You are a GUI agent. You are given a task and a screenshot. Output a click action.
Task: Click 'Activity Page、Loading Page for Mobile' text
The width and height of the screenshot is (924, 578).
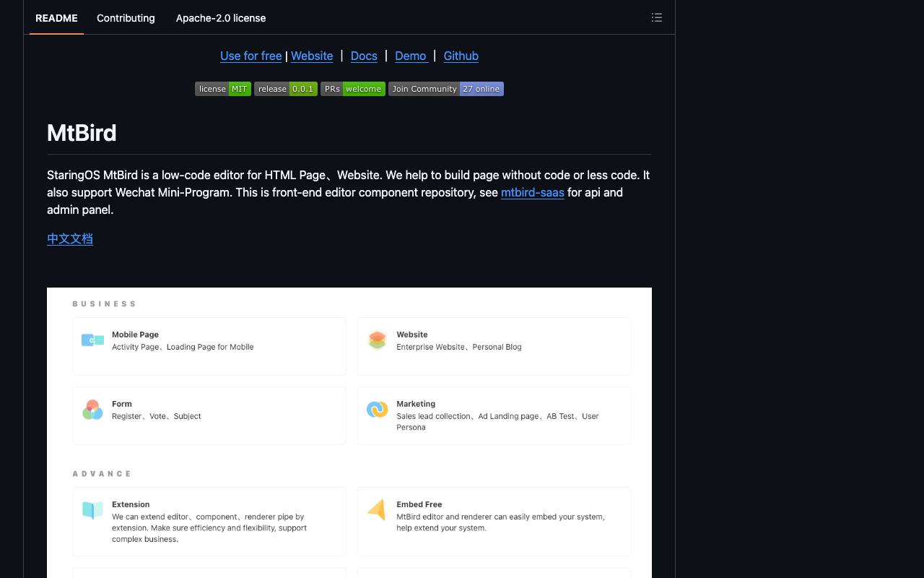(183, 347)
